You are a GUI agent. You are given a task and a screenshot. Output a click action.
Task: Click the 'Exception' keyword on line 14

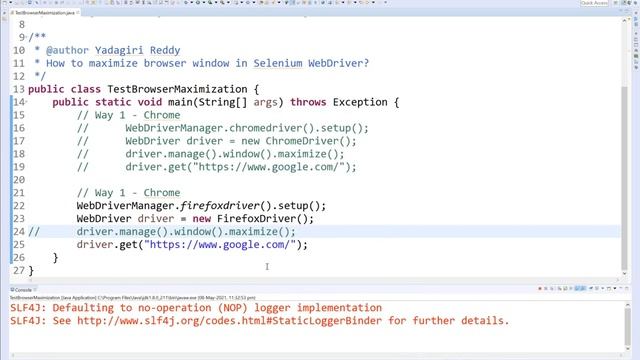tap(360, 102)
